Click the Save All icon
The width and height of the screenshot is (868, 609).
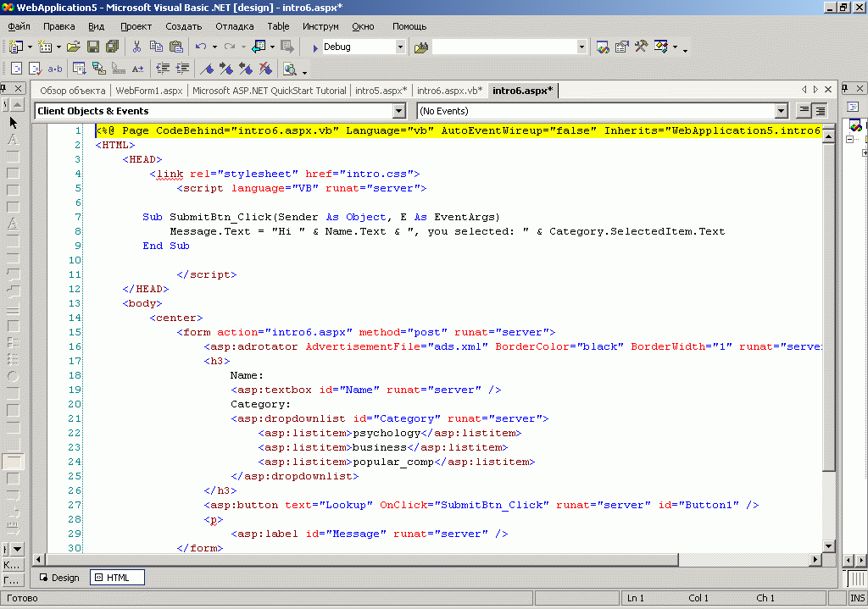pyautogui.click(x=113, y=47)
